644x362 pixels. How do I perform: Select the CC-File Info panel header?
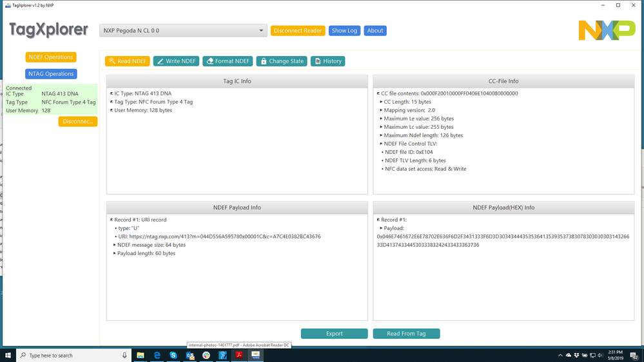point(503,81)
